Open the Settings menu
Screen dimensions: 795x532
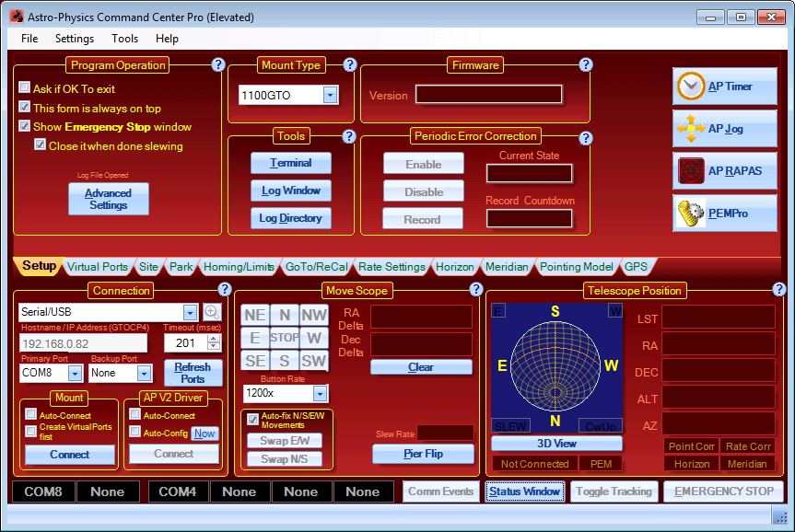pos(75,39)
